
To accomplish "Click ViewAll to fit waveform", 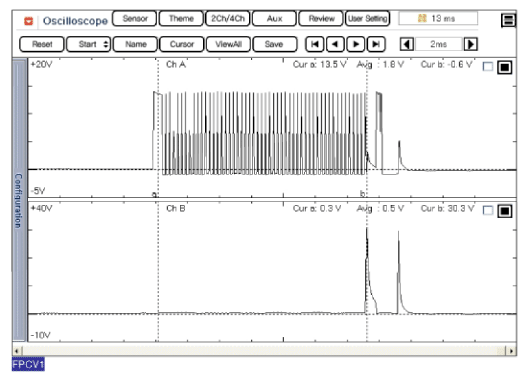I will [228, 44].
